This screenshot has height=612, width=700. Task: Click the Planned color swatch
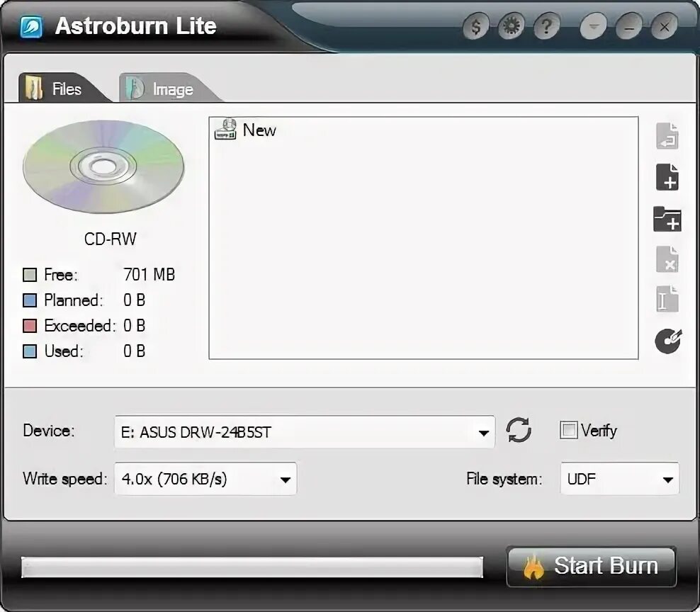30,300
